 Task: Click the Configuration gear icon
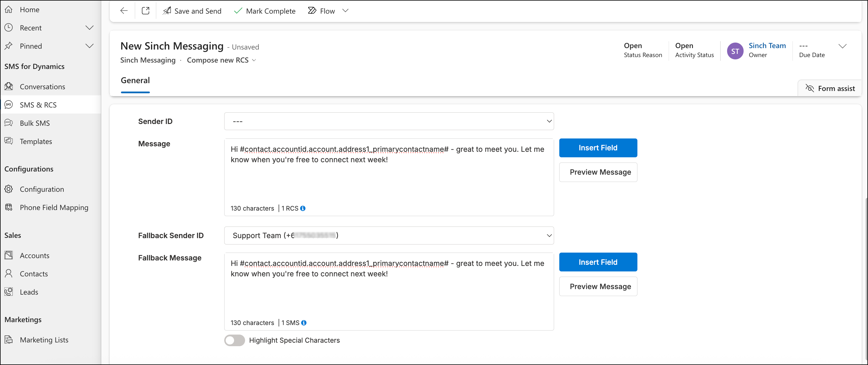pos(9,189)
